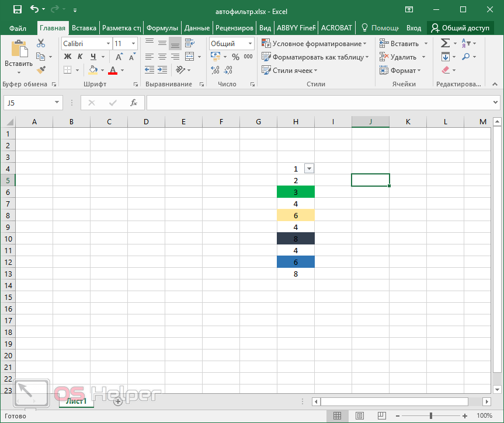The width and height of the screenshot is (504, 423).
Task: Click the Общий доступ share button
Action: pos(460,27)
